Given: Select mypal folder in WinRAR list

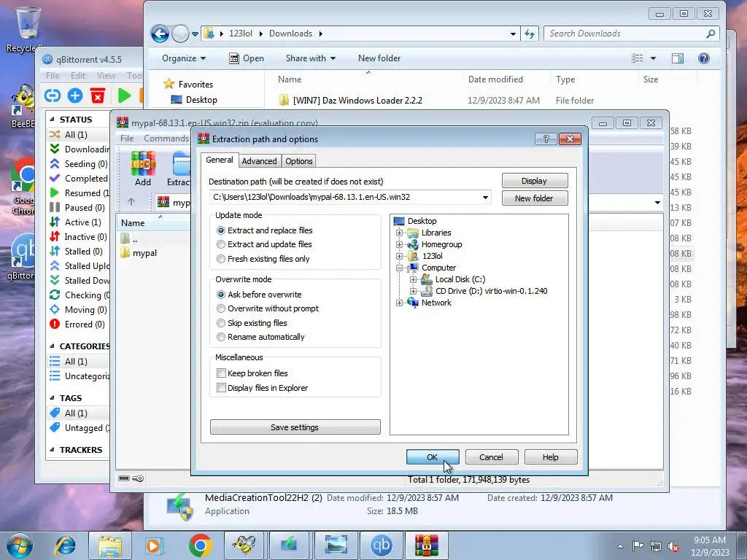Looking at the screenshot, I should coord(145,253).
